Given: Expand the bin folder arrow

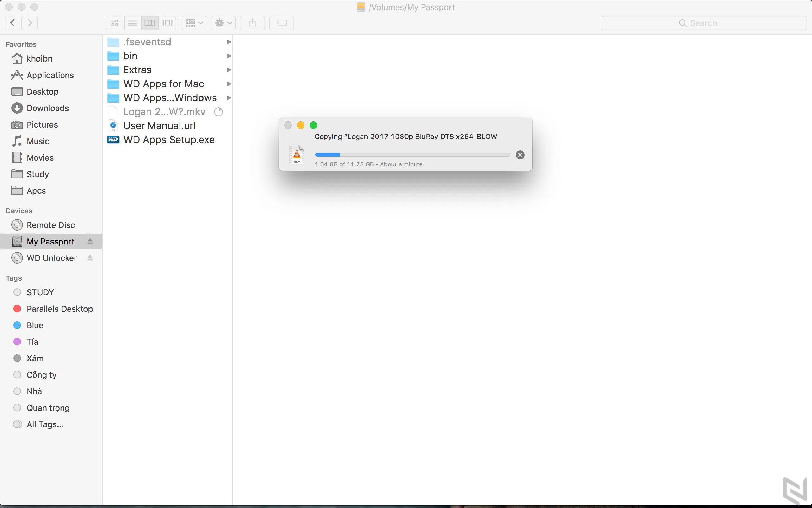Looking at the screenshot, I should point(229,56).
